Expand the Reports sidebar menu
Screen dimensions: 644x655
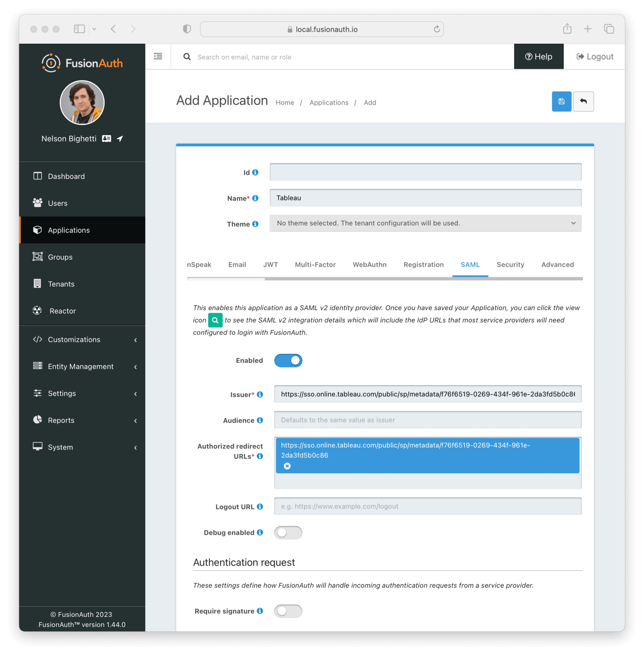[82, 420]
